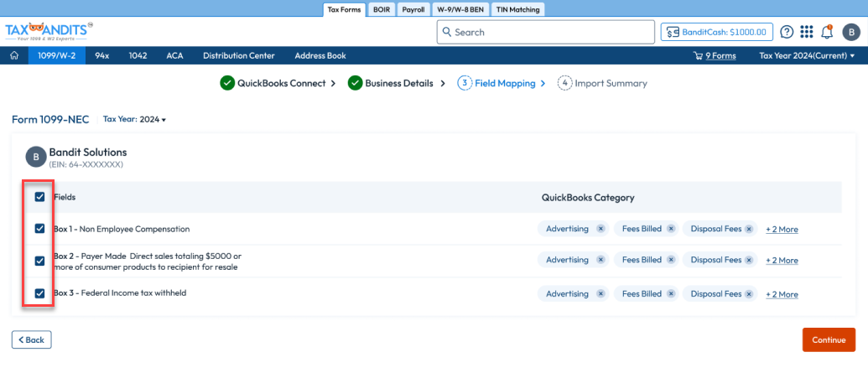This screenshot has width=868, height=378.
Task: Remove Disposal Fees from Box 1 row
Action: tap(748, 229)
